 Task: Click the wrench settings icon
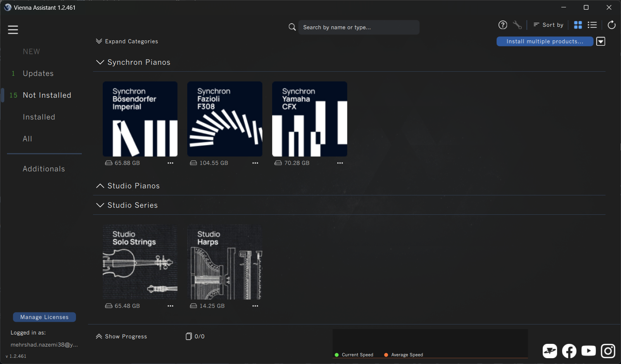point(517,24)
